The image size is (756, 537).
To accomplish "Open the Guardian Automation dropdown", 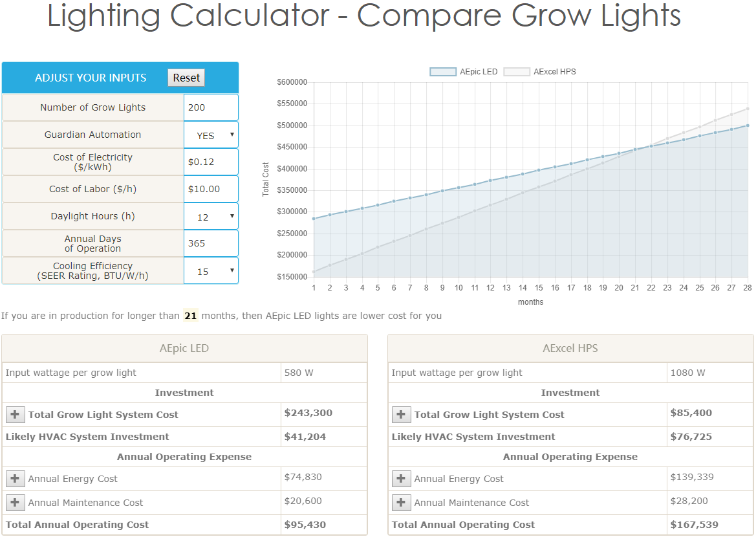I will tap(211, 135).
